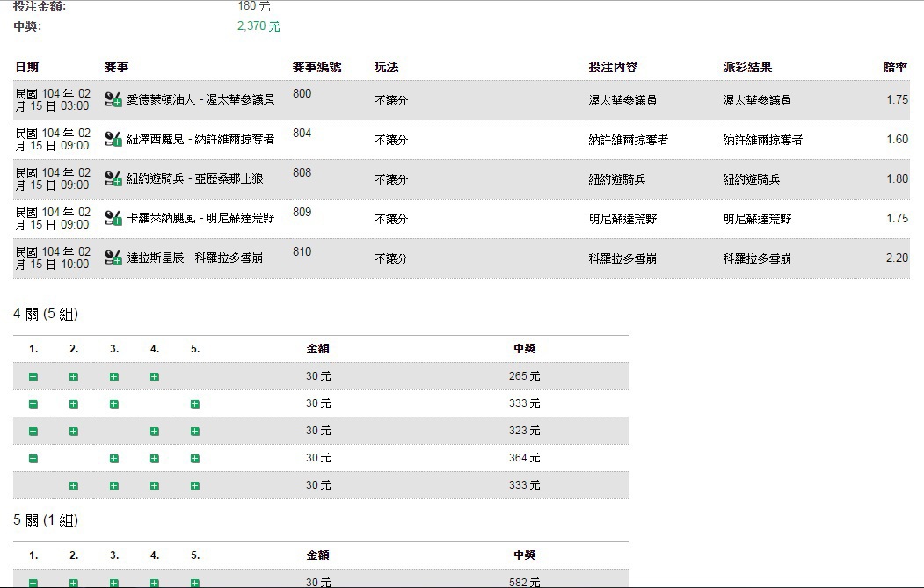
Task: Click 不讓分 in match 810 row
Action: pos(391,258)
